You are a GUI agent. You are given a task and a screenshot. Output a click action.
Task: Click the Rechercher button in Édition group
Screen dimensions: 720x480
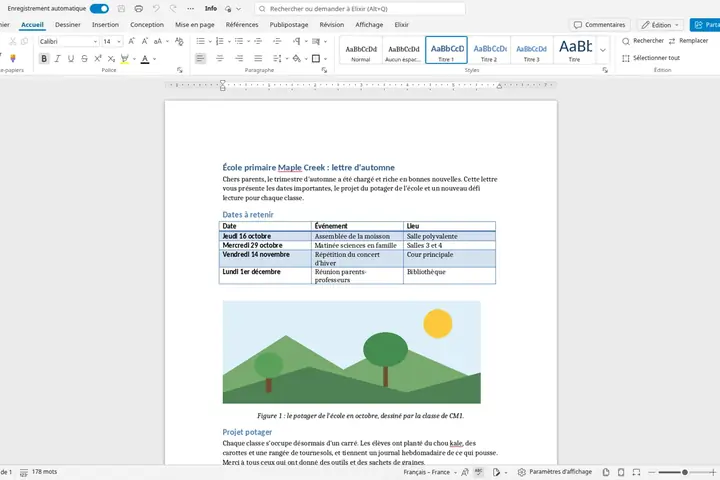643,41
